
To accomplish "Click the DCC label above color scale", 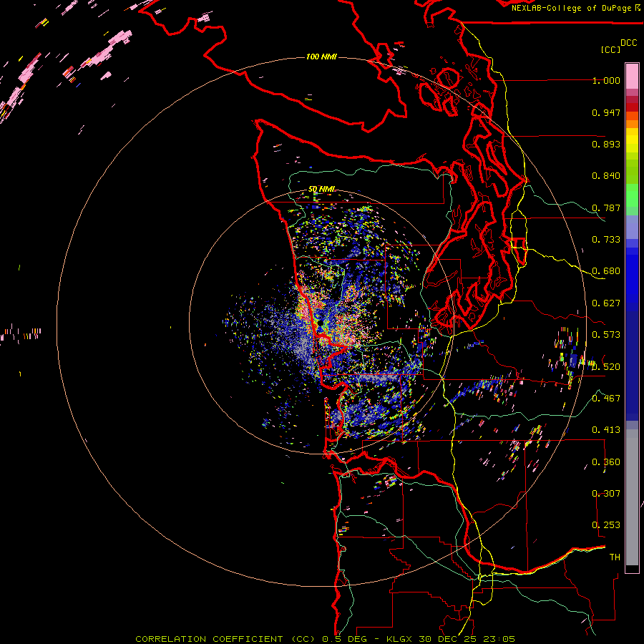I will point(629,43).
